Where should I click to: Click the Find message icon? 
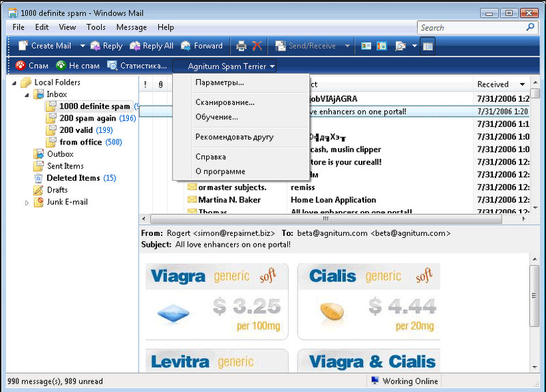coord(401,46)
